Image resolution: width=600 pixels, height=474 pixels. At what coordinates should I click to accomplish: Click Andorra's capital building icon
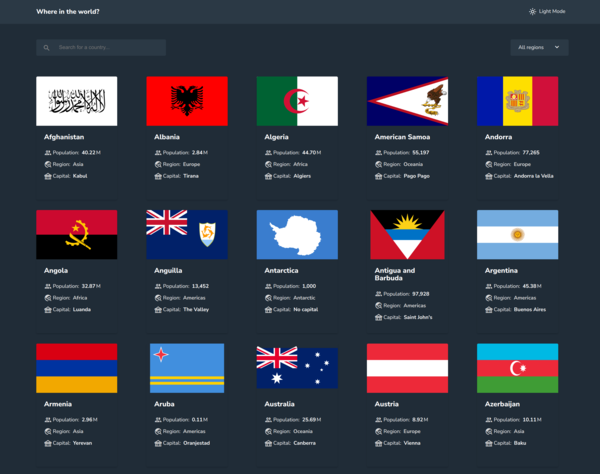[489, 176]
